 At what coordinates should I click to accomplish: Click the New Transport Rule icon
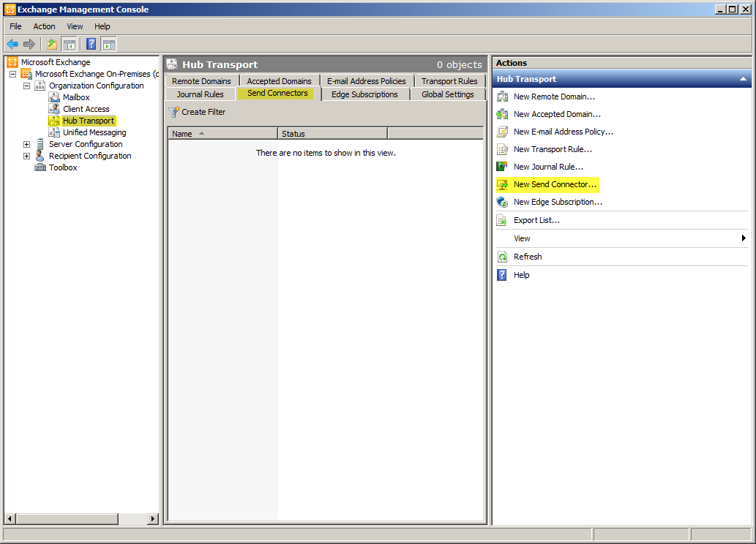(502, 149)
